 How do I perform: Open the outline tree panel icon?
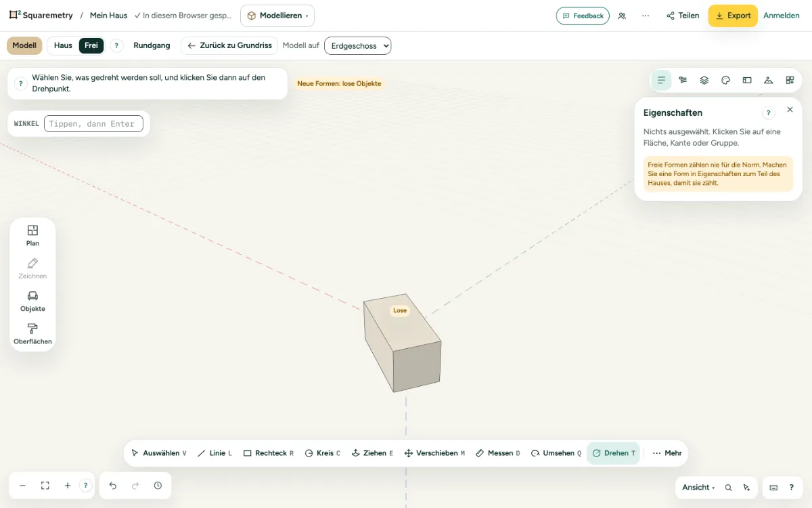tap(683, 80)
